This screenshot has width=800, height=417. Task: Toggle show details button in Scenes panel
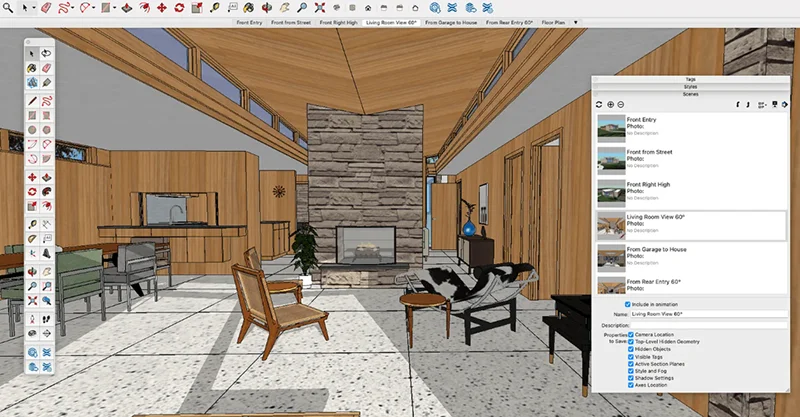(x=774, y=105)
